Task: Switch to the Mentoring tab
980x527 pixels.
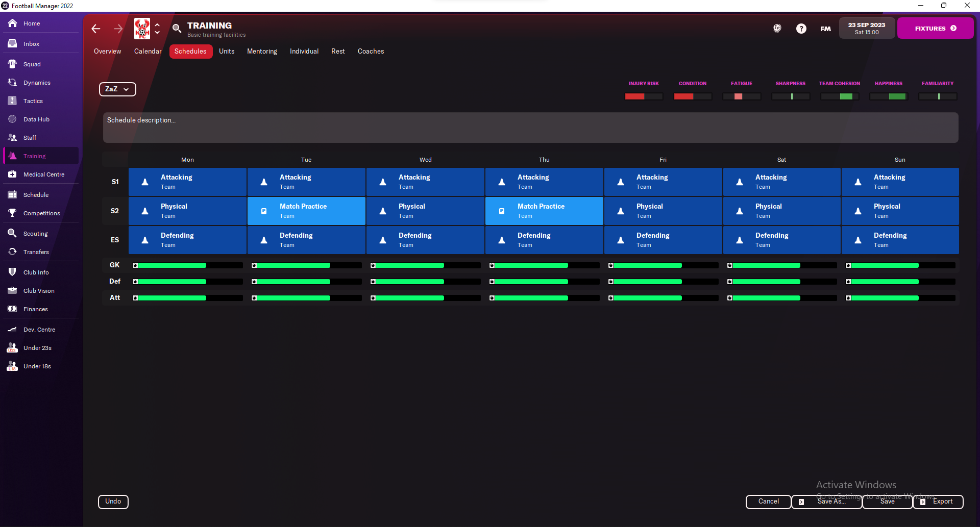Action: pyautogui.click(x=262, y=52)
